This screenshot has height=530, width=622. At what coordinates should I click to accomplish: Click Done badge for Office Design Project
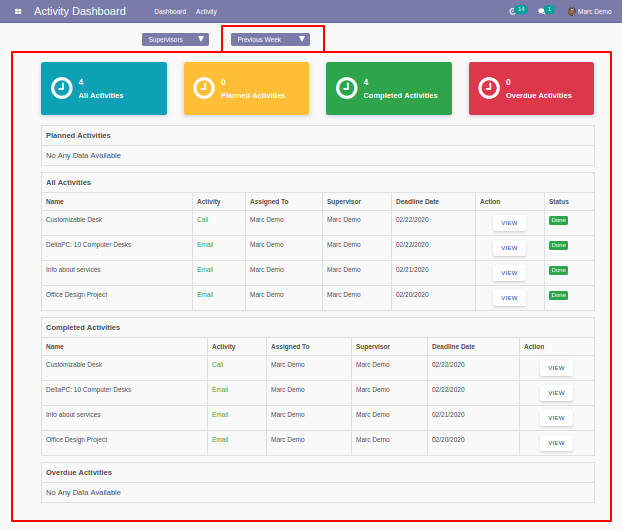[558, 295]
